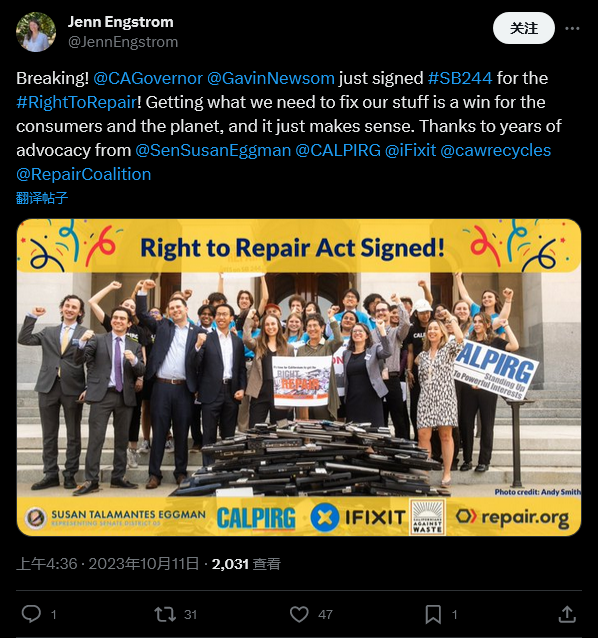Open the Right to Repair Act image
Screen dimensions: 598x638
[299, 377]
